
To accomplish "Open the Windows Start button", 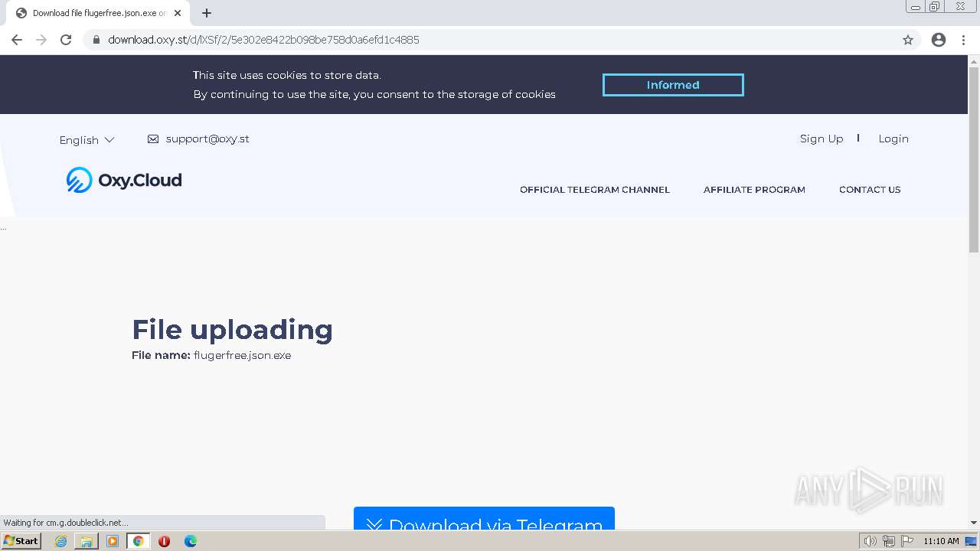I will 21,541.
